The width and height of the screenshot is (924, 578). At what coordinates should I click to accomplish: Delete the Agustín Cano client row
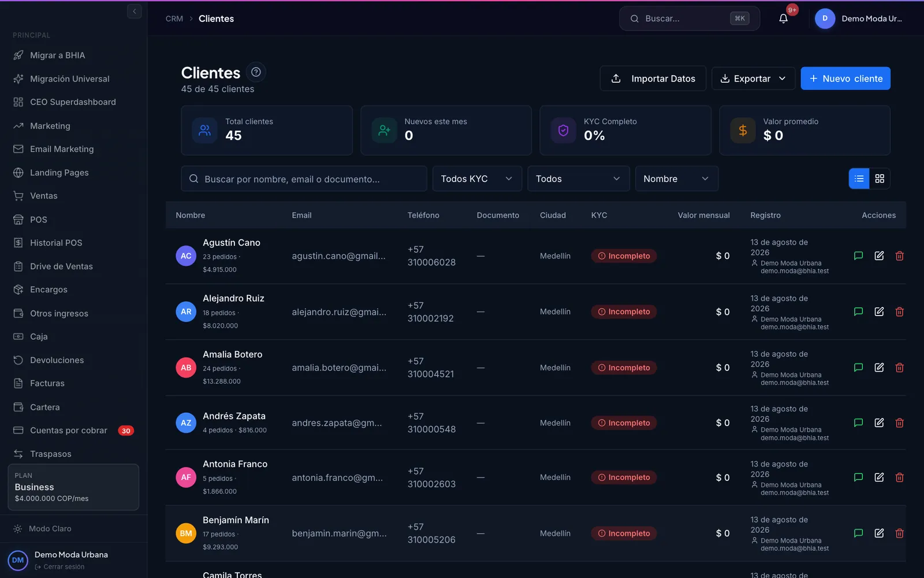899,256
